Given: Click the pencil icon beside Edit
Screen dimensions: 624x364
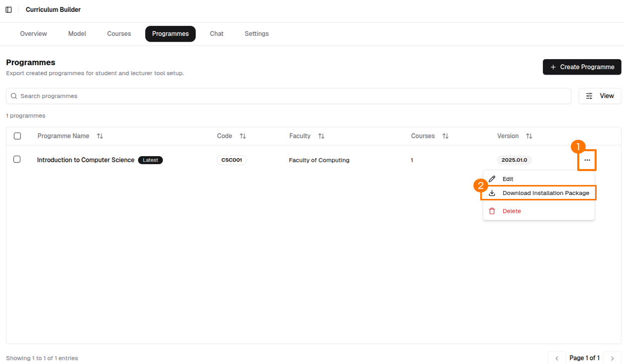Looking at the screenshot, I should coord(492,179).
